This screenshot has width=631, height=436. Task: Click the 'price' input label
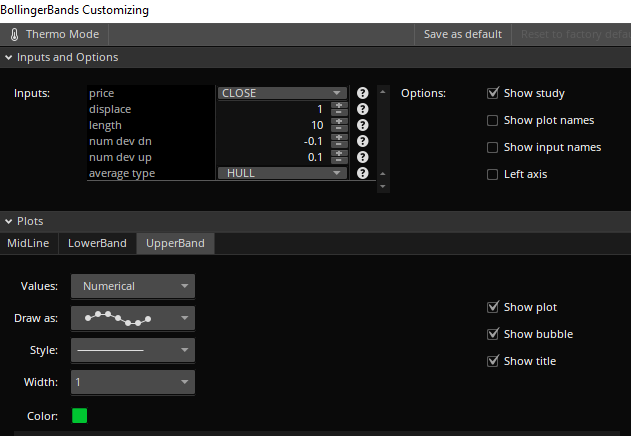[101, 93]
